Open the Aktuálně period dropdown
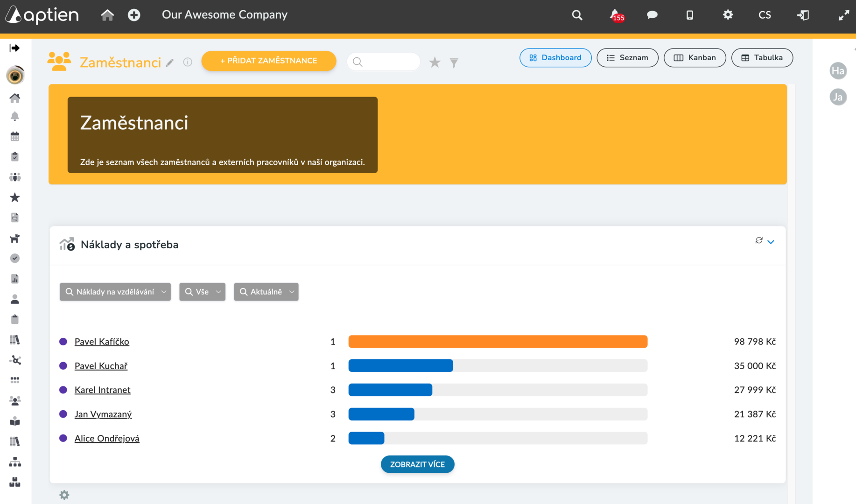Screen dimensions: 856x504 point(266,292)
